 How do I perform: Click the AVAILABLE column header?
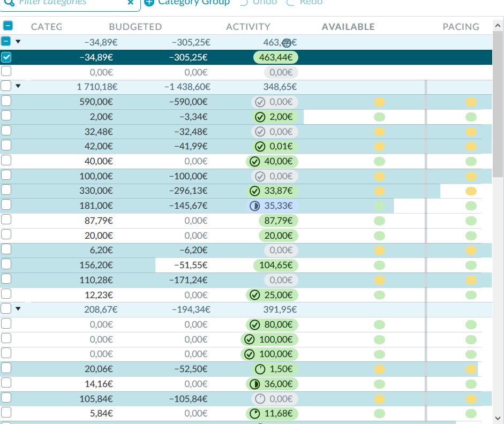point(348,27)
